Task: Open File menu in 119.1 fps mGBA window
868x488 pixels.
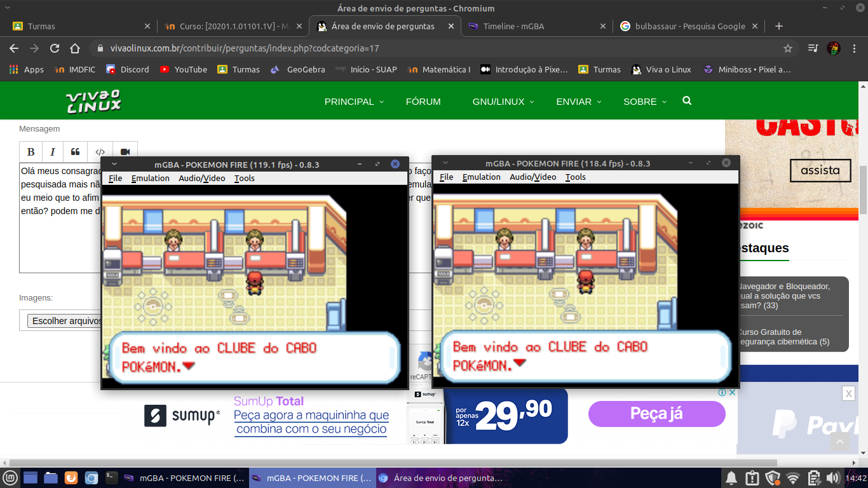Action: tap(115, 179)
